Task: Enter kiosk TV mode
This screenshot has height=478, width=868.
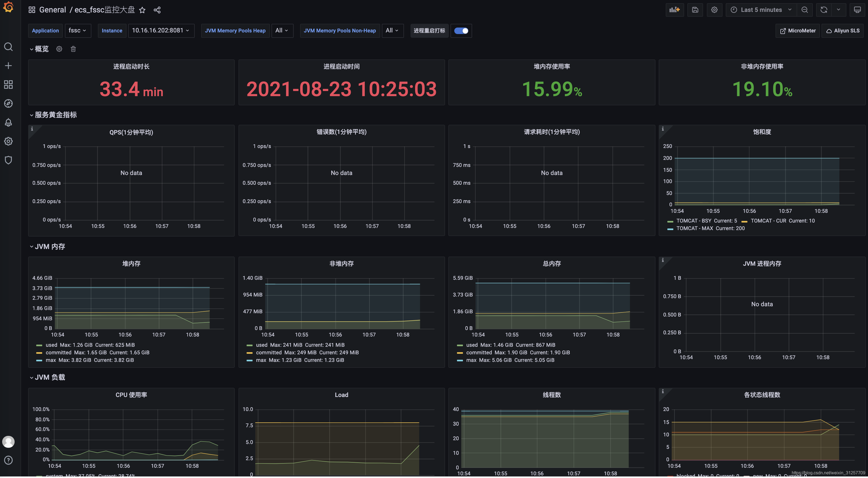Action: click(857, 10)
